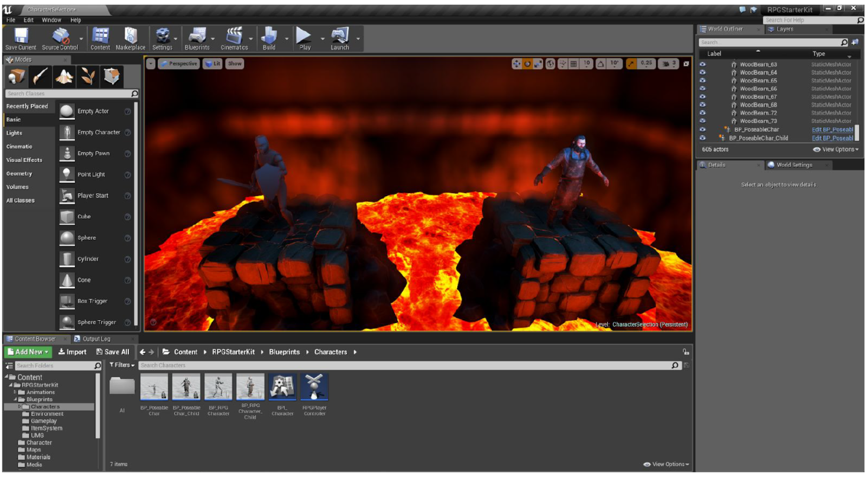The height and width of the screenshot is (478, 868).
Task: Expand the Animations folder in tree
Action: 15,392
